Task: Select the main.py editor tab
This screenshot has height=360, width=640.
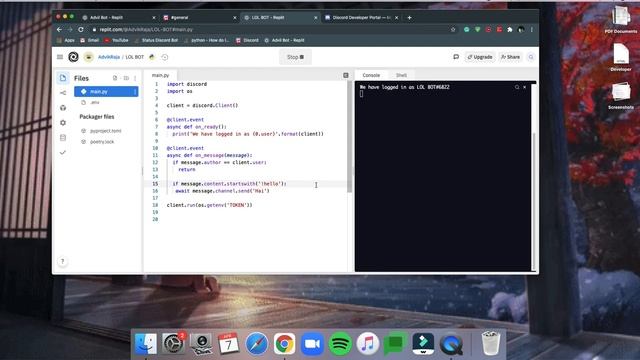Action: 160,75
